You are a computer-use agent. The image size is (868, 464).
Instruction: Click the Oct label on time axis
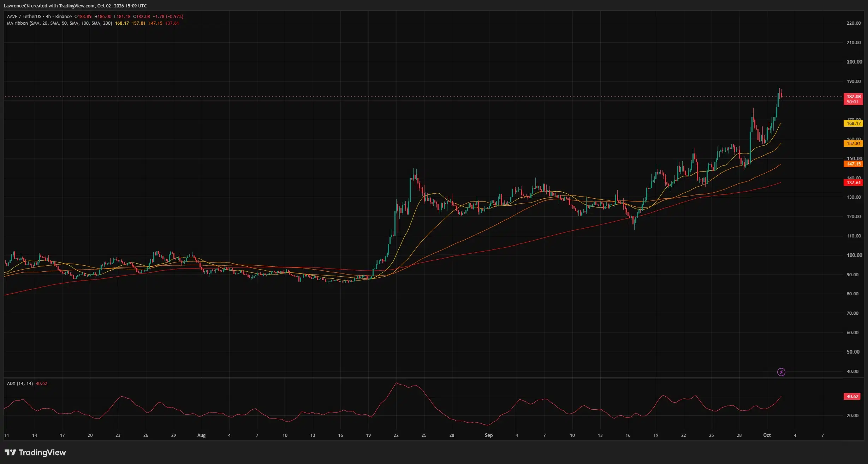(x=767, y=435)
